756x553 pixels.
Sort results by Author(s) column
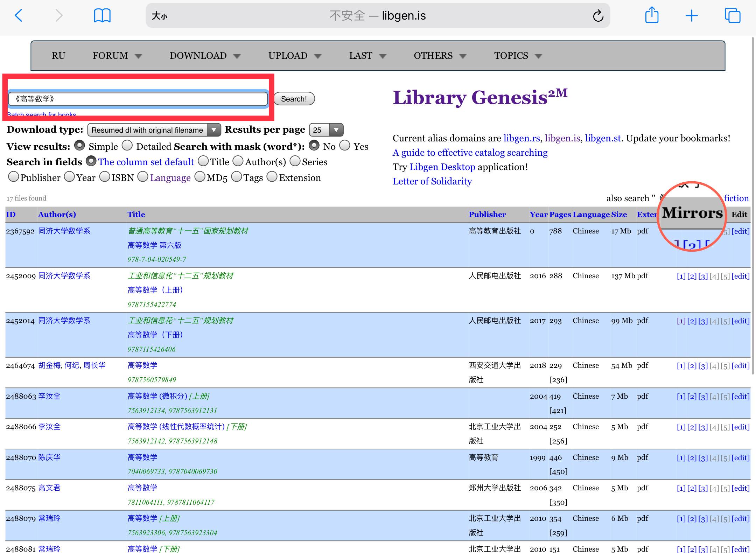(57, 215)
